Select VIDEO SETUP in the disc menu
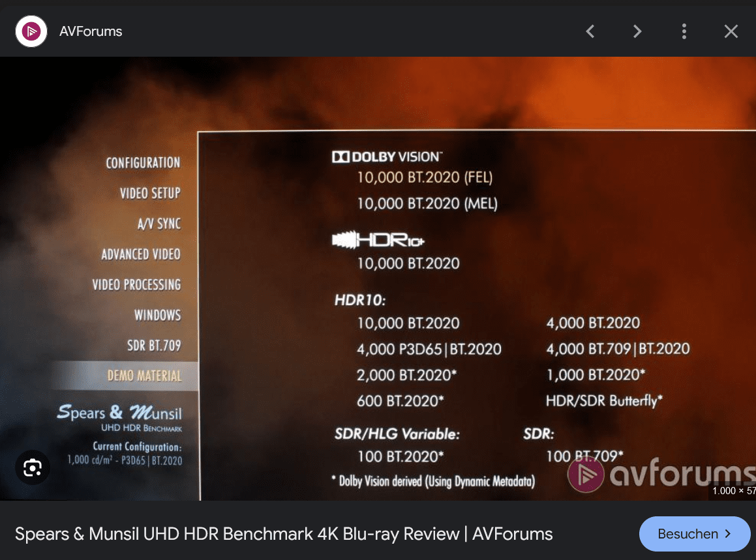Screen dimensions: 756x560 click(150, 193)
